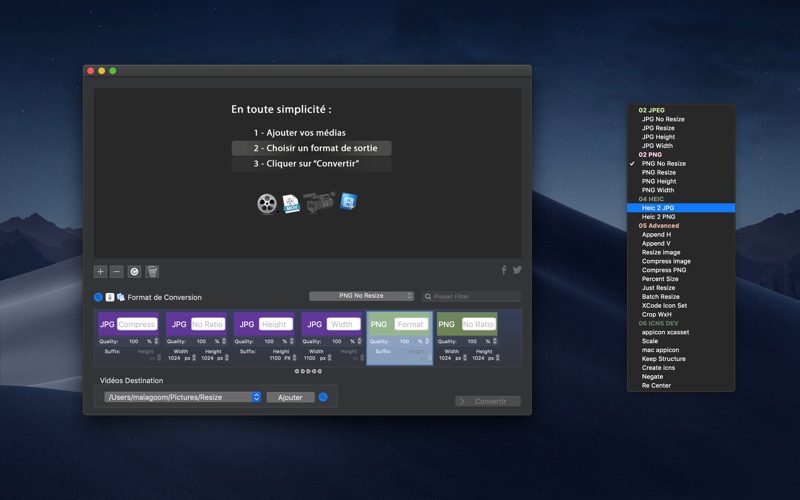Click the duplicate documents icon near Format de Conversion
This screenshot has width=800, height=500.
(x=121, y=297)
